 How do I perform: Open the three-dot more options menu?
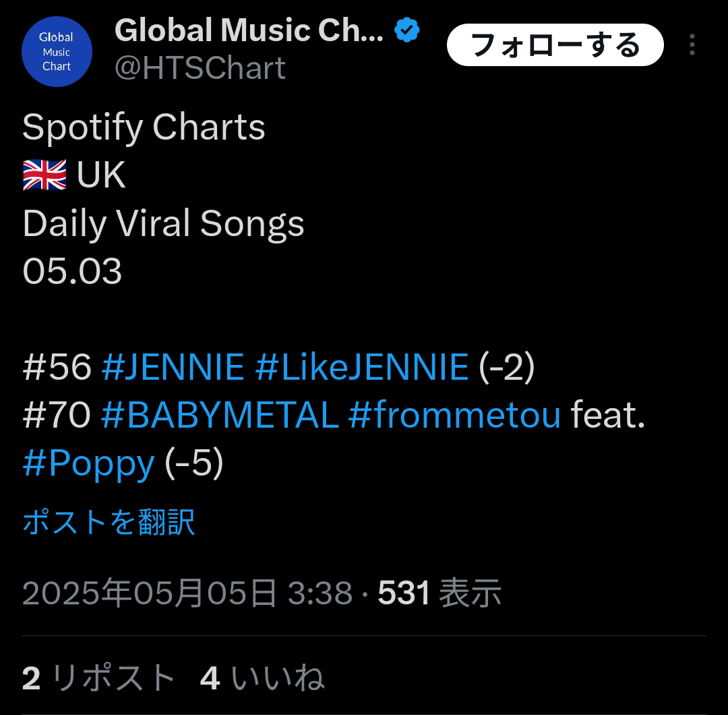692,45
